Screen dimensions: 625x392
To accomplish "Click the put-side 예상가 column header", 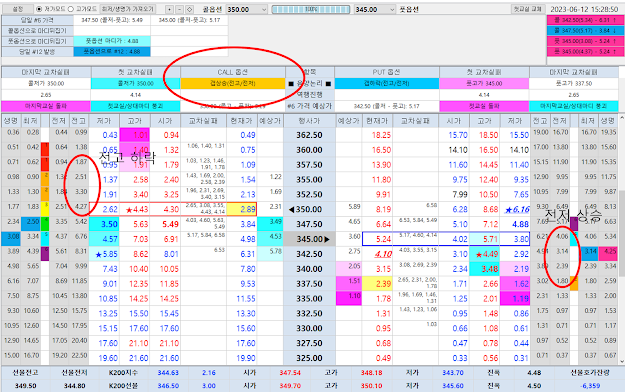I will (348, 121).
